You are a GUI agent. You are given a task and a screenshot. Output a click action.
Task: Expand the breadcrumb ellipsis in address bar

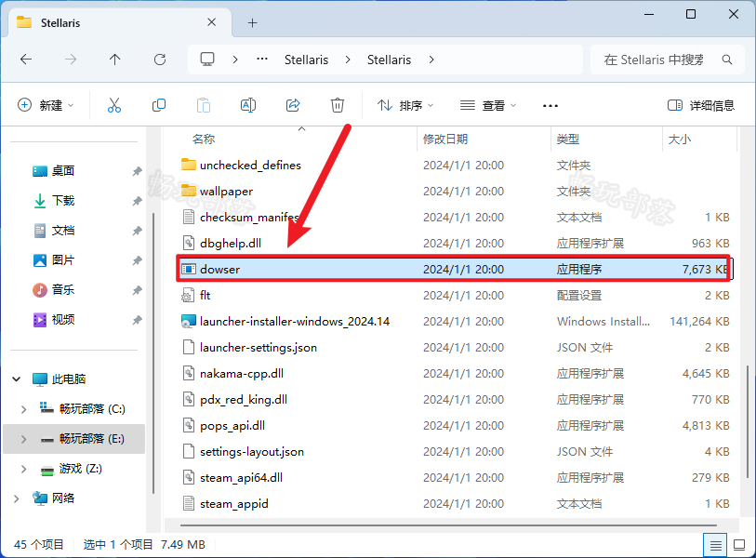click(262, 60)
